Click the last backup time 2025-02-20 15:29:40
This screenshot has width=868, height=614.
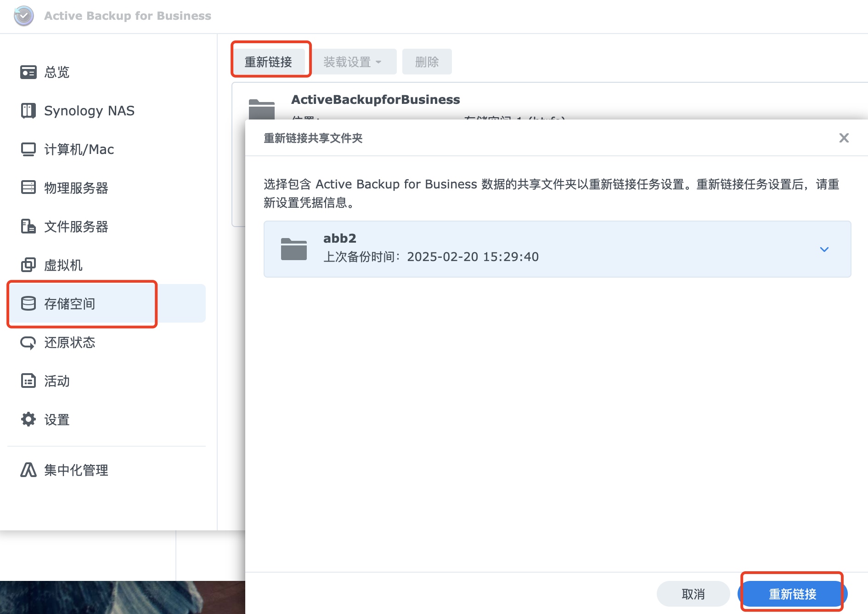pos(473,256)
